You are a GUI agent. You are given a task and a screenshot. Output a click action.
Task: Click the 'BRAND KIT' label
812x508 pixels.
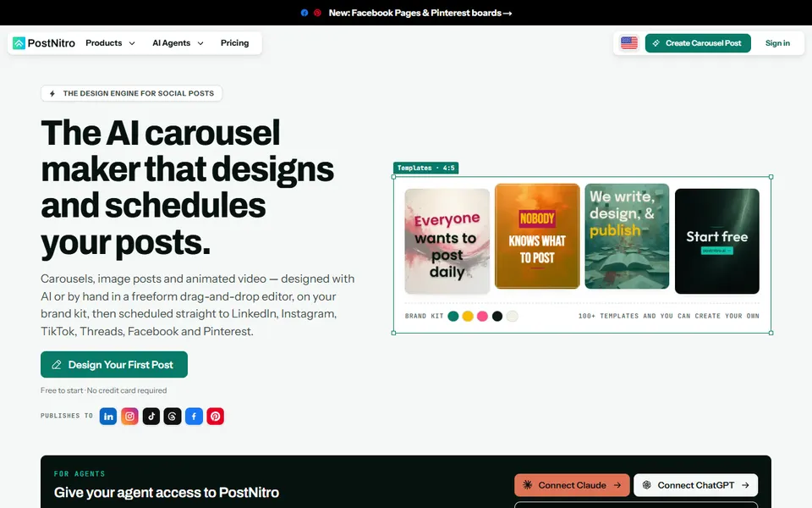coord(424,316)
